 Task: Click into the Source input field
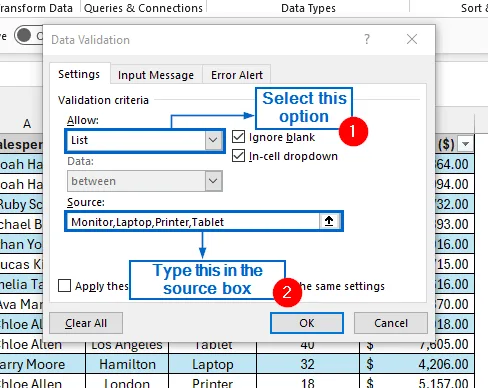point(193,221)
